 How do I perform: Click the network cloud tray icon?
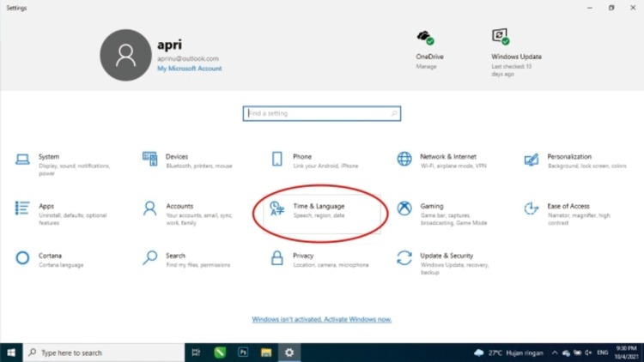(566, 353)
